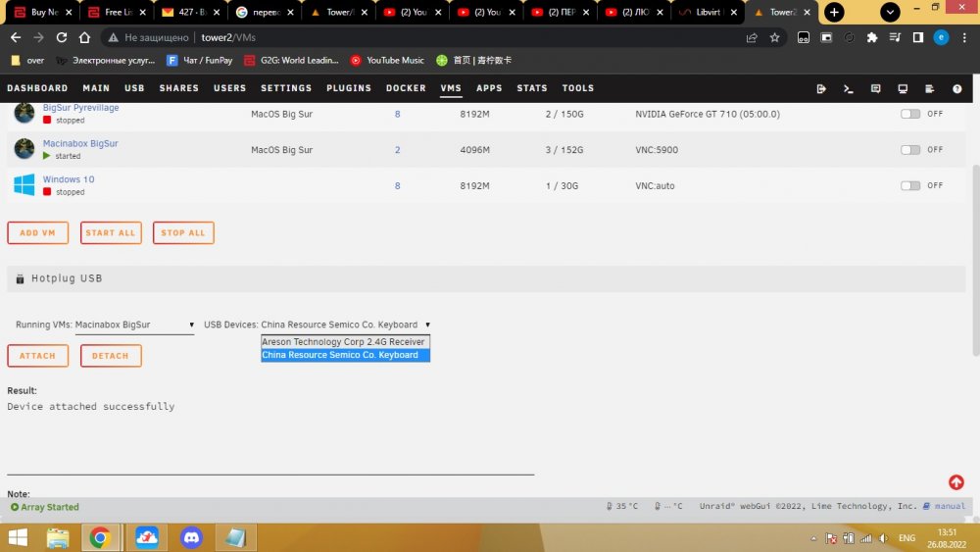Open the log icon in Unraid header

pos(929,89)
